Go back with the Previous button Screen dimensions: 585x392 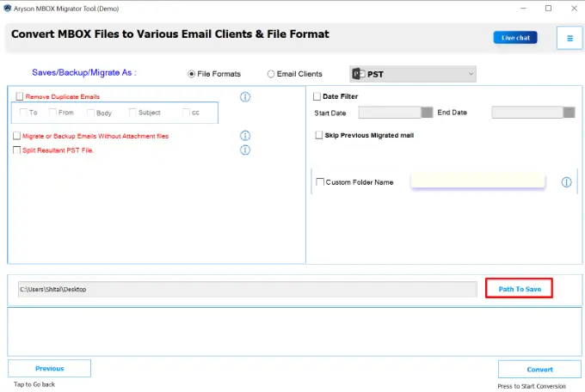pos(49,369)
